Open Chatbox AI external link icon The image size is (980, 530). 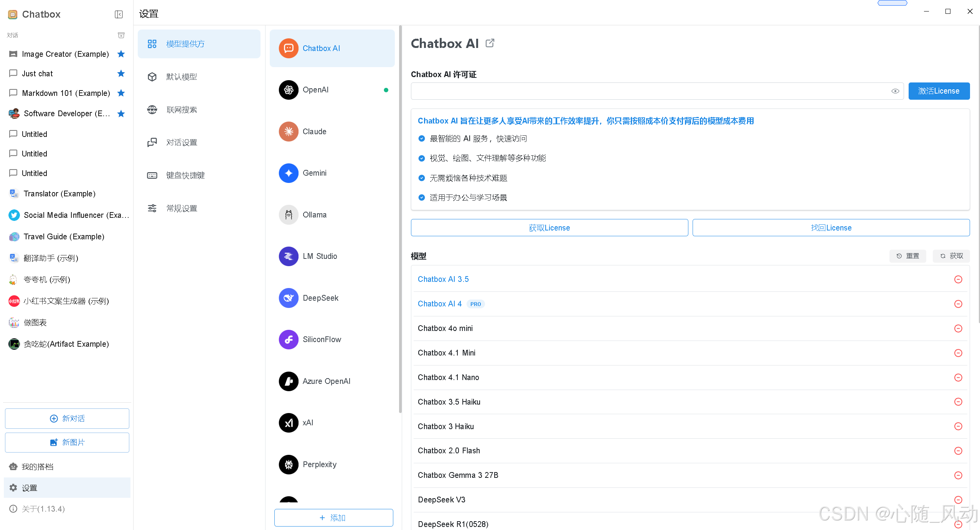pos(490,43)
